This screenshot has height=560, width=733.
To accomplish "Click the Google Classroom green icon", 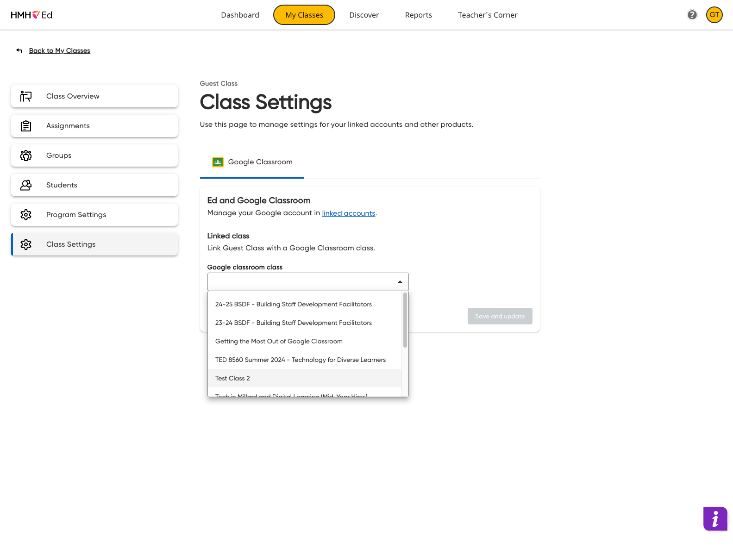I will pyautogui.click(x=218, y=162).
